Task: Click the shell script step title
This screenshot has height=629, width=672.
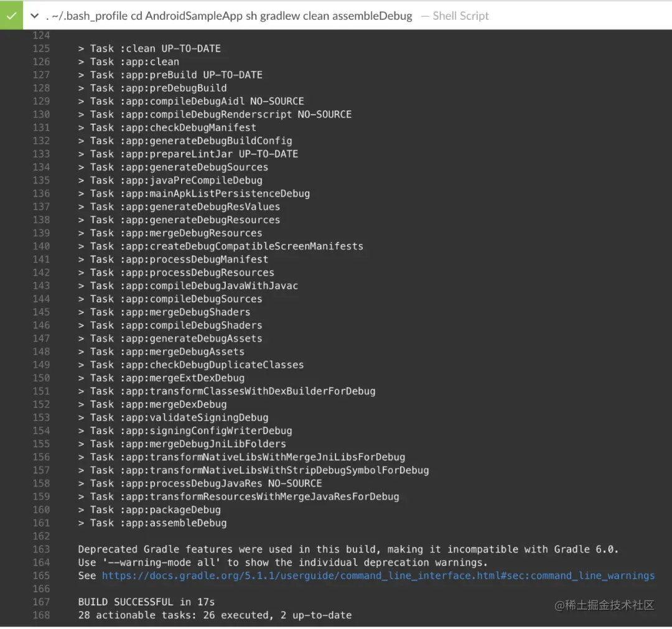Action: coord(229,16)
